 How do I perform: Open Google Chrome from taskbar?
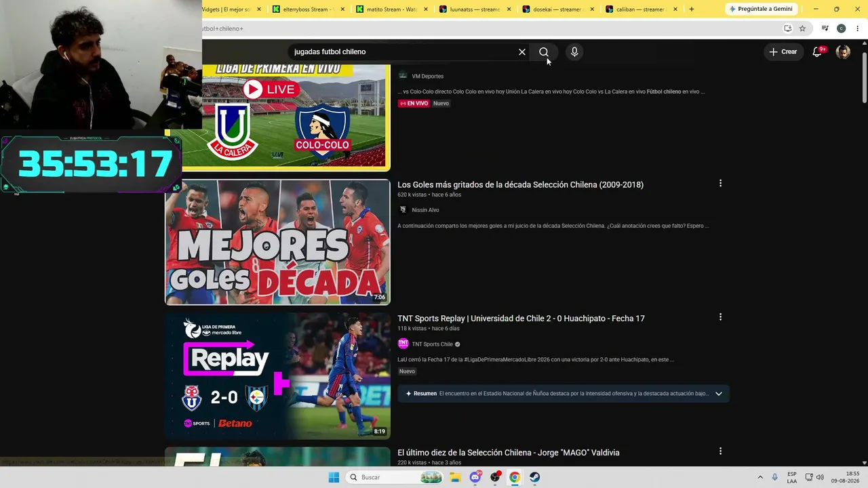tap(515, 477)
